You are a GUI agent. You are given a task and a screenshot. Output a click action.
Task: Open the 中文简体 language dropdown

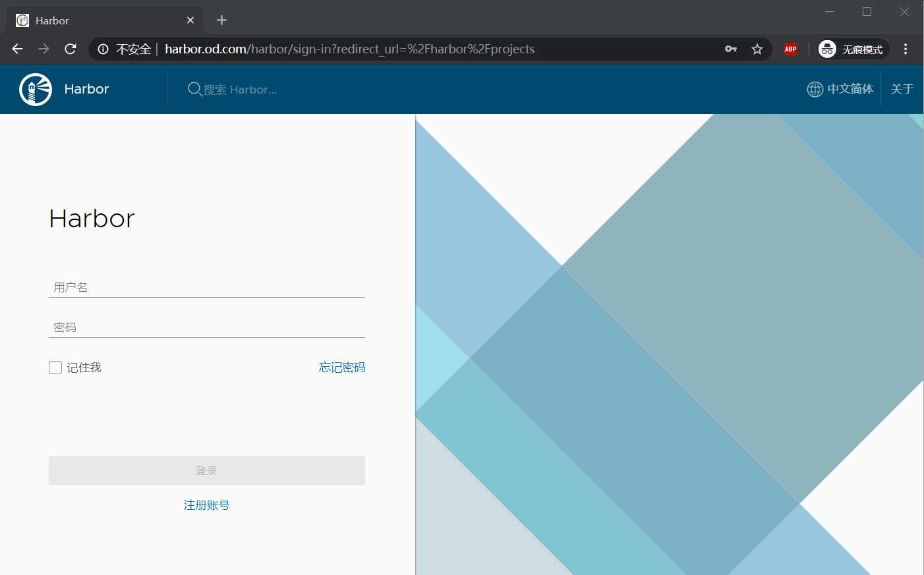pos(840,89)
